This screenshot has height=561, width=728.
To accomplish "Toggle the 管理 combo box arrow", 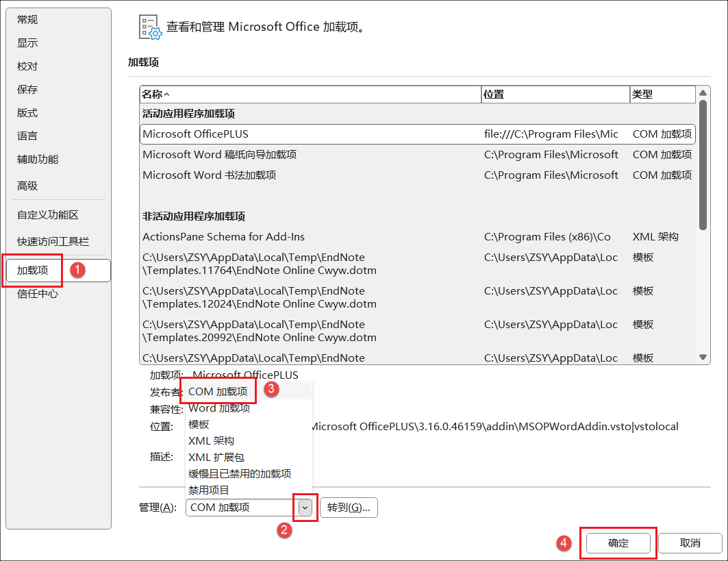I will (x=305, y=508).
